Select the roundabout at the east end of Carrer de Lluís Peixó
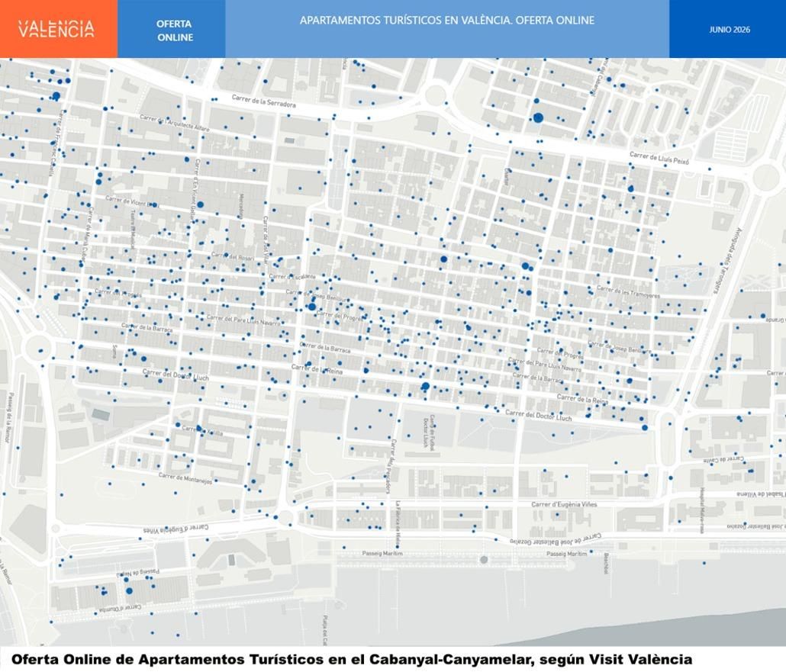This screenshot has width=786, height=672. pos(765,176)
